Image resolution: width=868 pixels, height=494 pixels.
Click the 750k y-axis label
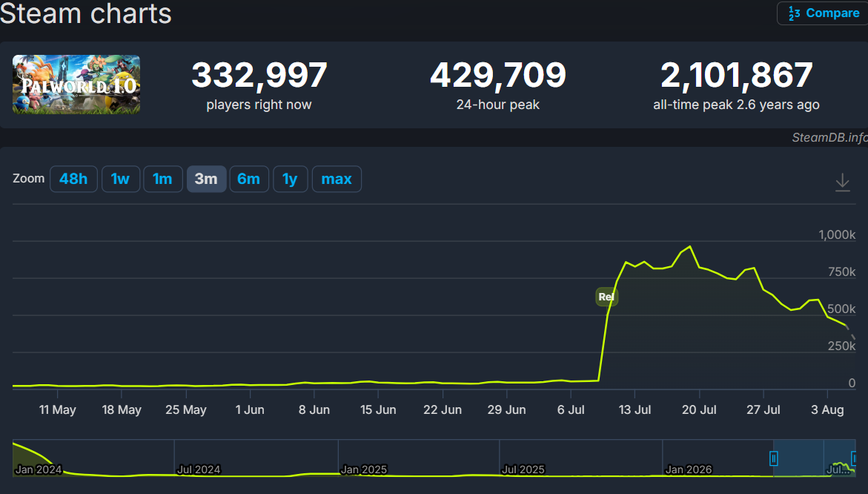point(841,272)
